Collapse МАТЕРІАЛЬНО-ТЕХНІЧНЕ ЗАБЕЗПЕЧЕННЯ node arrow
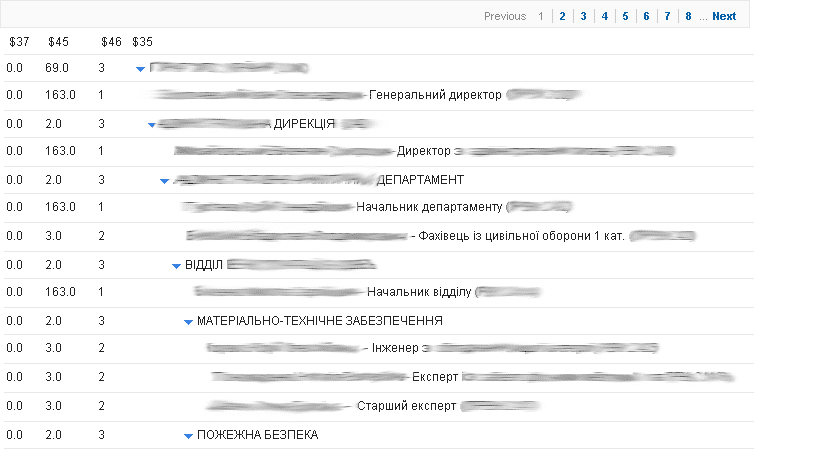 coord(188,322)
